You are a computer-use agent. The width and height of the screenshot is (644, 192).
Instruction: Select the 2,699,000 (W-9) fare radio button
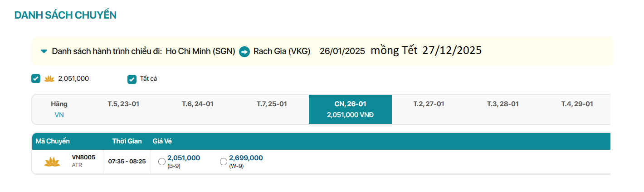click(223, 162)
